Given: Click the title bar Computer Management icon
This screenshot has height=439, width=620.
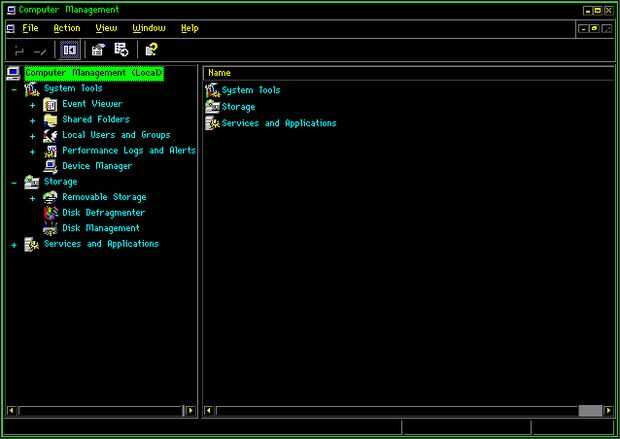Looking at the screenshot, I should (11, 10).
